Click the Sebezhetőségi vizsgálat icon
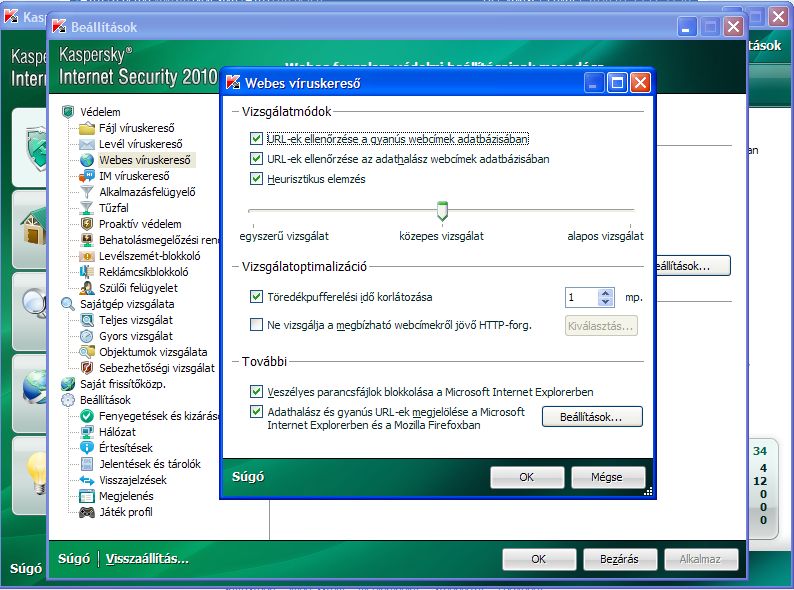794x590 pixels. [87, 368]
